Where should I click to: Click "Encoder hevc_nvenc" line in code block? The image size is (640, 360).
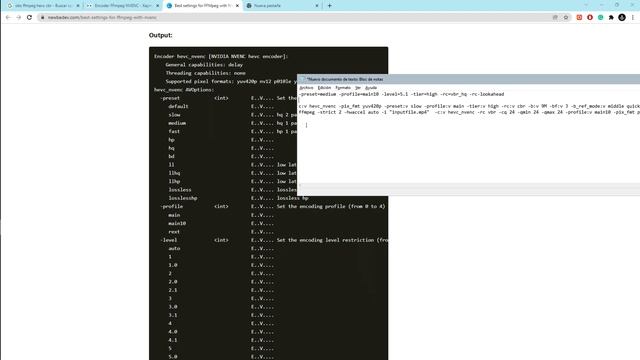tap(221, 56)
